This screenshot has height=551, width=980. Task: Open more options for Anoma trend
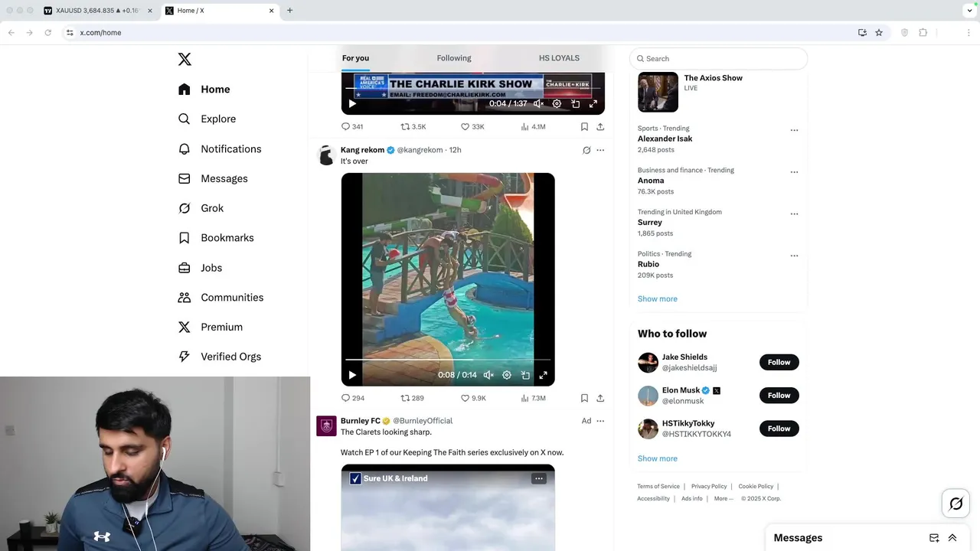794,172
